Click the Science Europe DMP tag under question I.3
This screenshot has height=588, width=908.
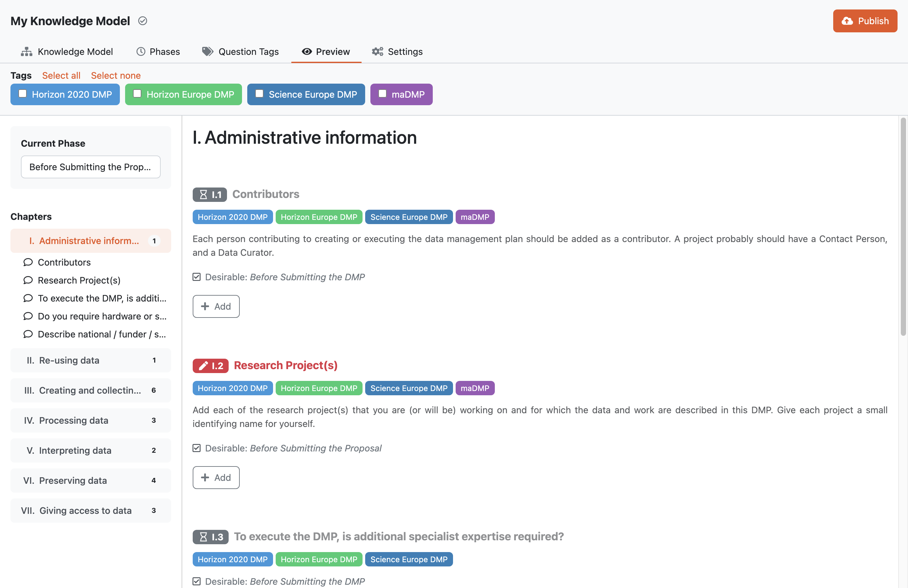point(409,559)
